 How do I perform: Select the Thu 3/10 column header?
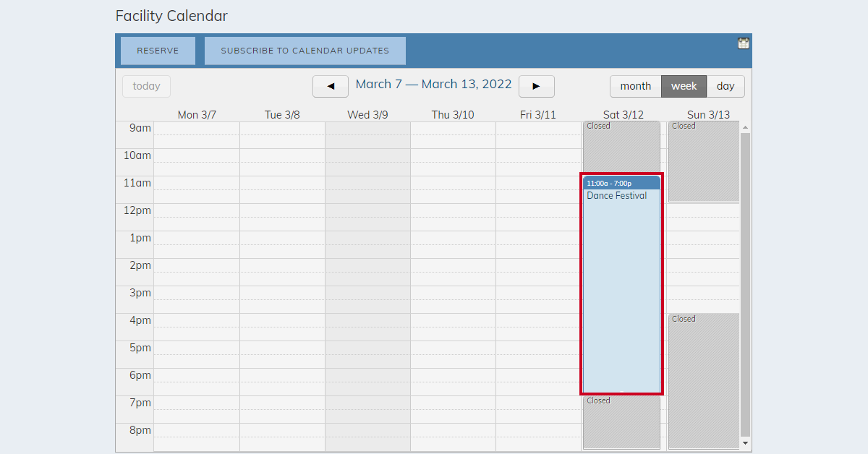[453, 115]
